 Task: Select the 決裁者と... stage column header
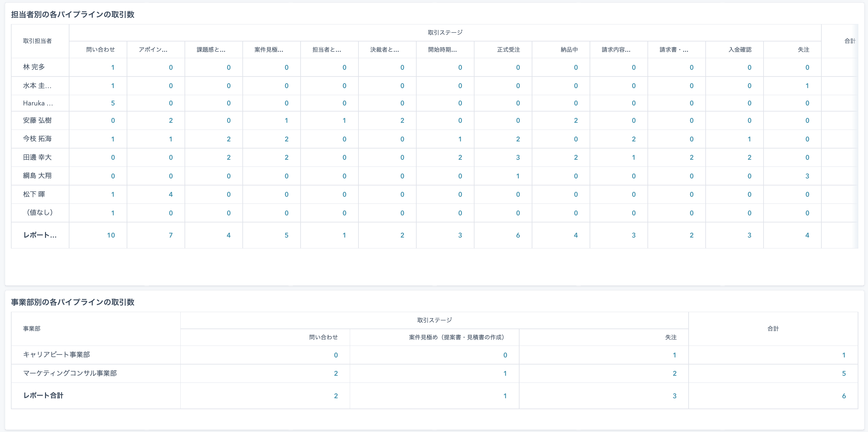[384, 50]
